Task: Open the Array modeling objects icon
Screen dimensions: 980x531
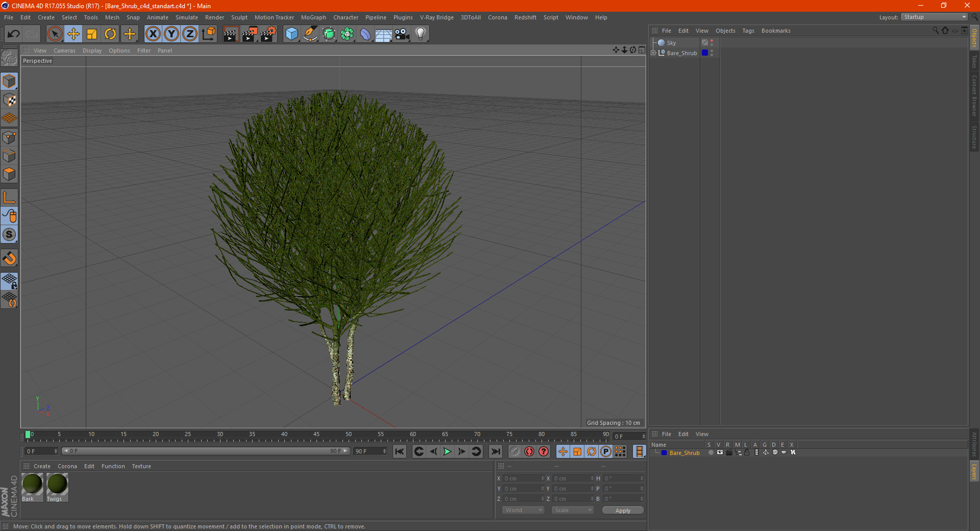Action: click(x=347, y=34)
